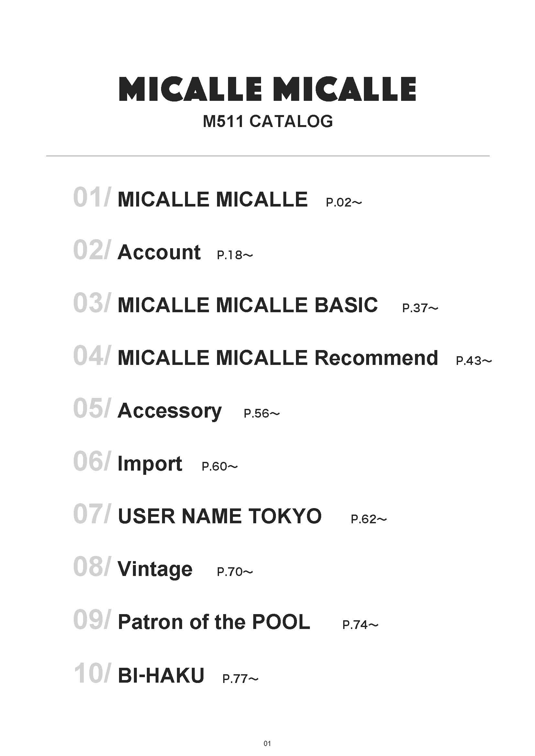Go to MICALLE MICALLE BASIC section
The width and height of the screenshot is (535, 756).
click(x=248, y=305)
